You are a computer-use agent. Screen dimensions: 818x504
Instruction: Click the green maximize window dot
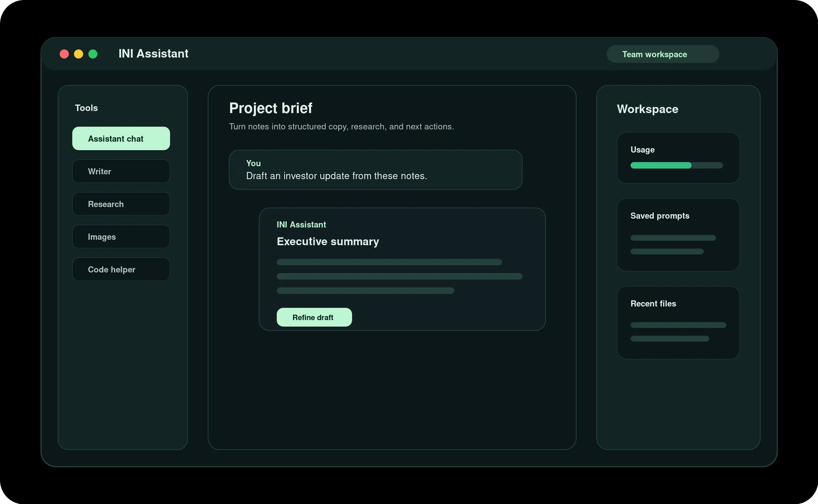coord(93,54)
